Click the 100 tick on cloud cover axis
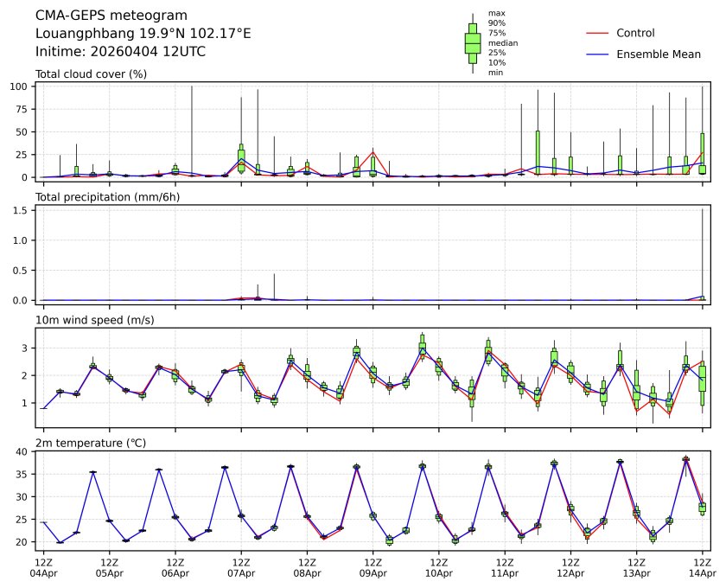Image resolution: width=726 pixels, height=588 pixels. click(22, 86)
